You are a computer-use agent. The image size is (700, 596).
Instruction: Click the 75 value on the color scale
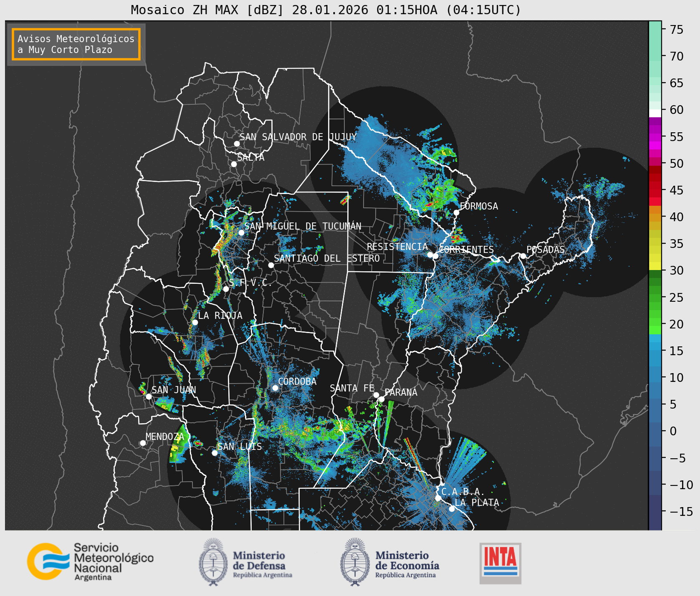tap(677, 29)
